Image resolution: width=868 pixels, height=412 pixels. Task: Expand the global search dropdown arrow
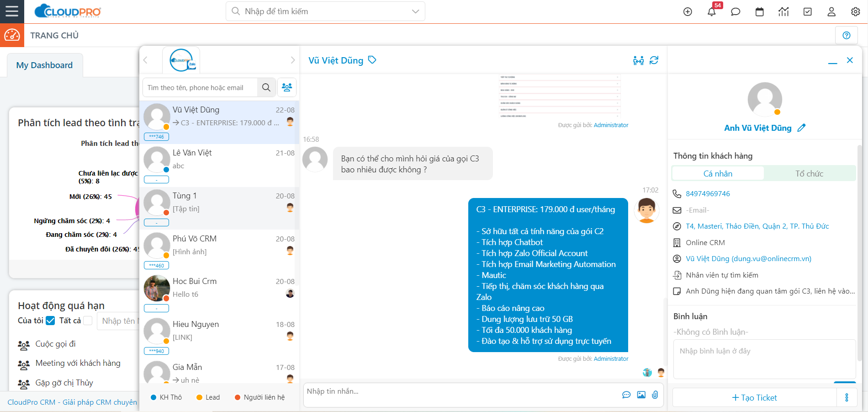coord(415,11)
